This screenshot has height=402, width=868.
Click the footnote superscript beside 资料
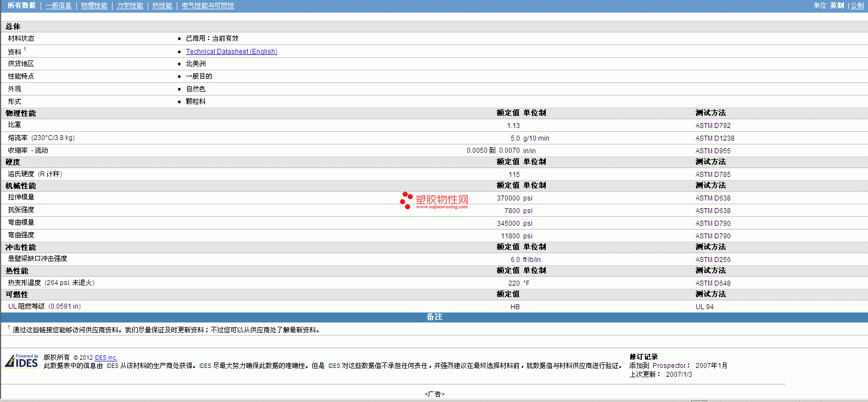(x=25, y=49)
